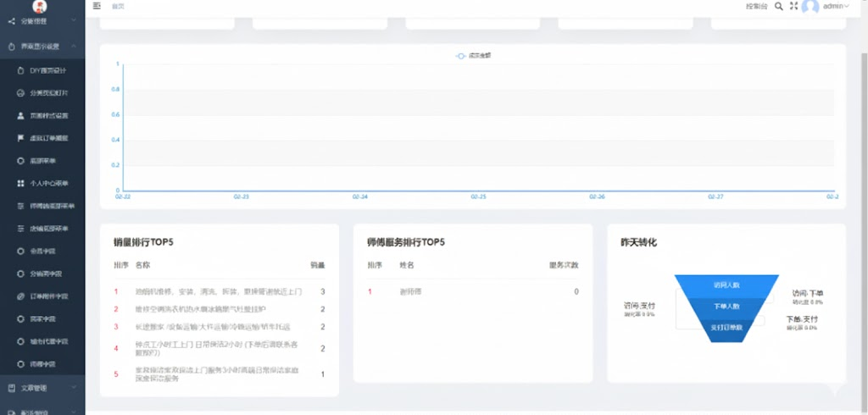868x415 pixels.
Task: Select rank 2 row in 销量排行TOP5
Action: click(x=220, y=309)
